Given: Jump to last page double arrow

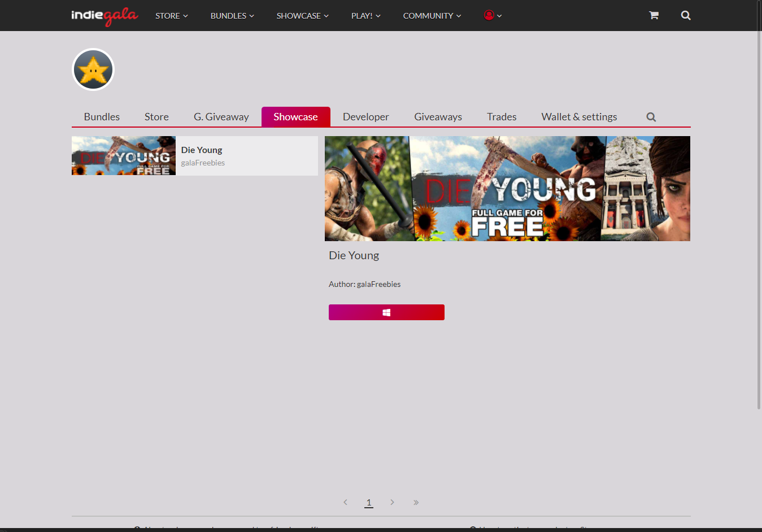Looking at the screenshot, I should click(x=416, y=502).
